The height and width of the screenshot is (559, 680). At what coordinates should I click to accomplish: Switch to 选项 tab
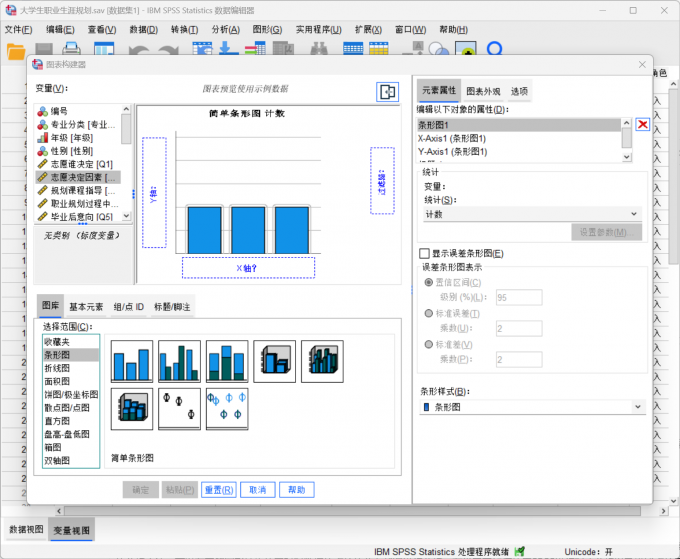click(x=519, y=91)
